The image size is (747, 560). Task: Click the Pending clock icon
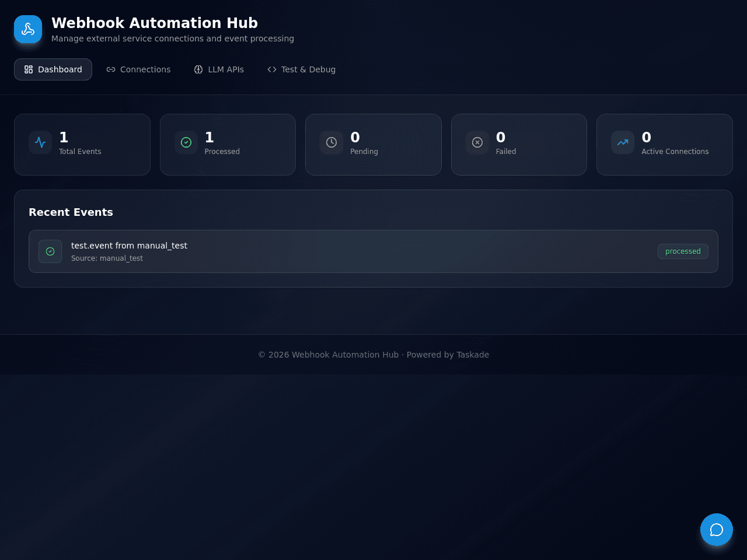331,142
